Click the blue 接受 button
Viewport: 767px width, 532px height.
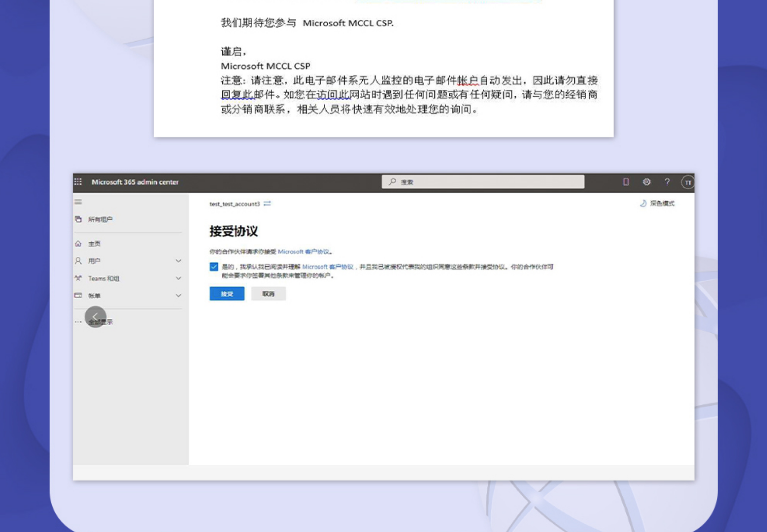(227, 294)
